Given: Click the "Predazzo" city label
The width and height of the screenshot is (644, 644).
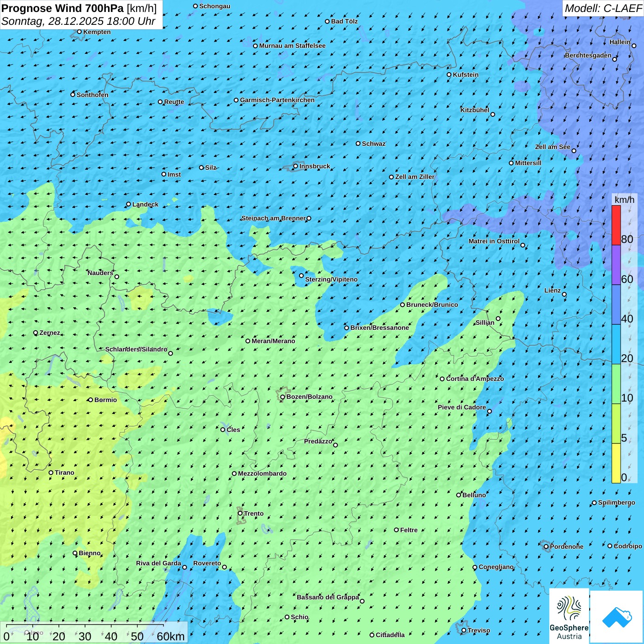Looking at the screenshot, I should click(x=318, y=441).
